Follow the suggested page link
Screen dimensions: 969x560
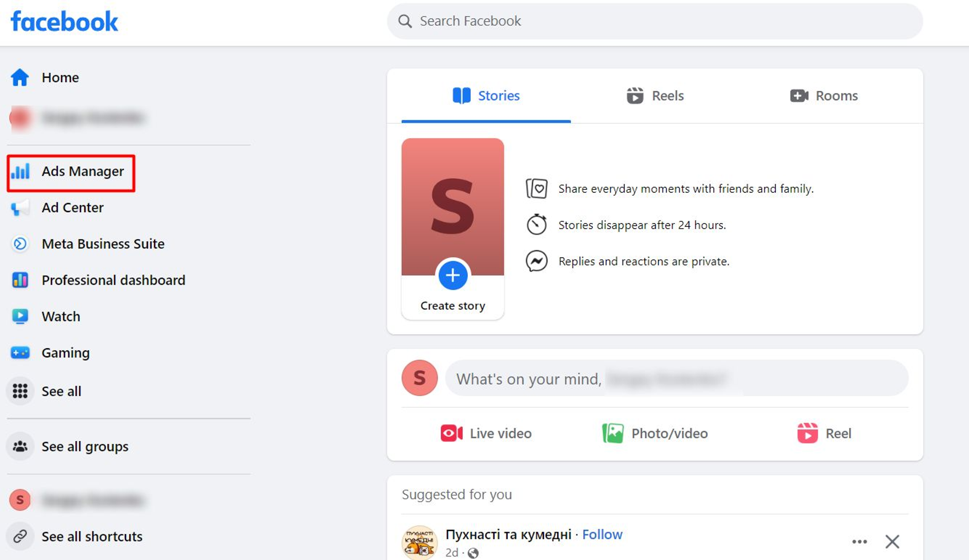[x=602, y=535]
